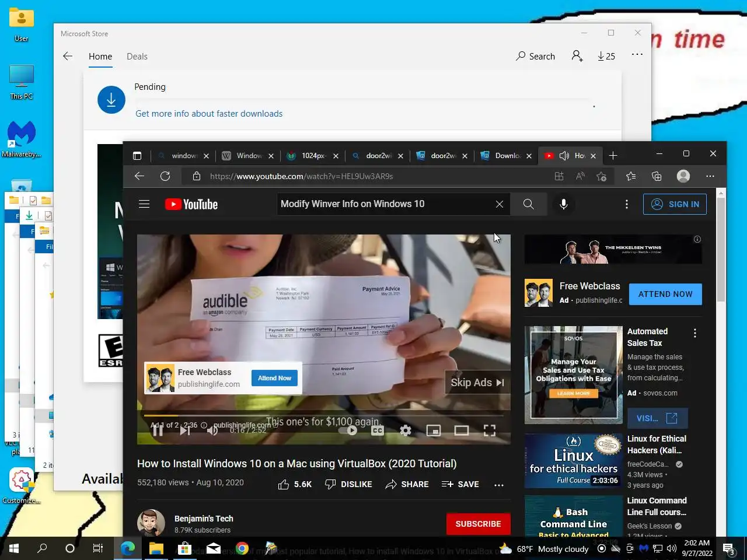
Task: Go back in Microsoft Store
Action: coord(68,56)
